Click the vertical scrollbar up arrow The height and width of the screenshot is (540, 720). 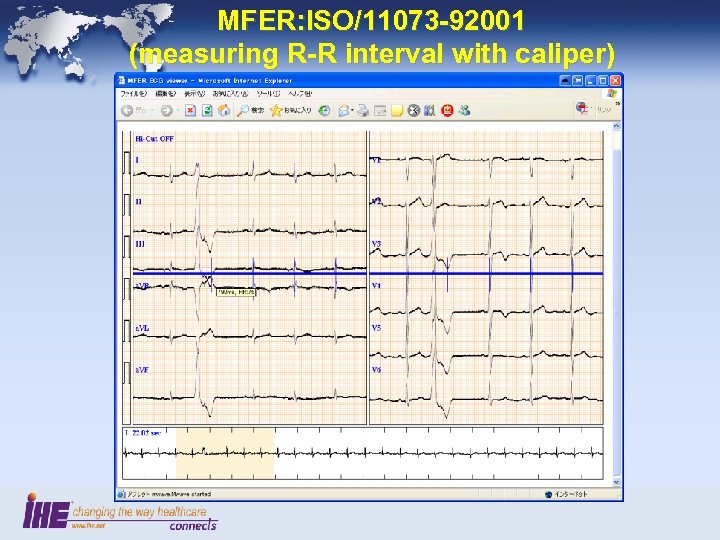[x=616, y=126]
